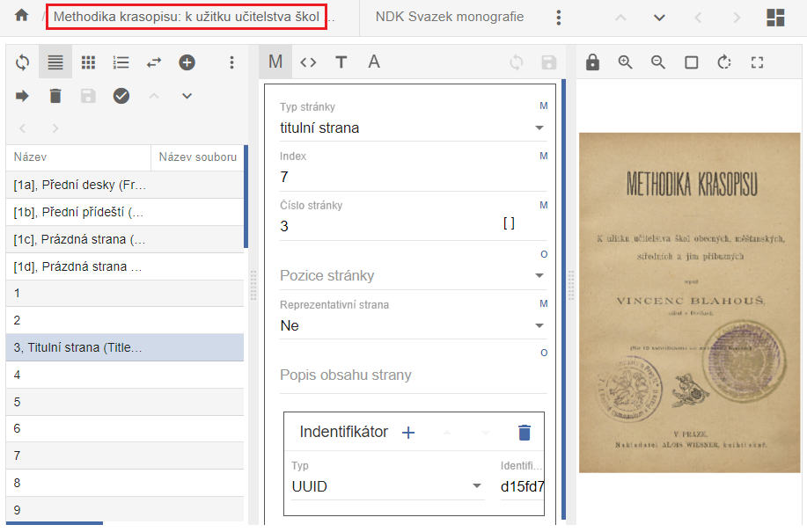Screen dimensions: 807x532
Task: Expand the Typ stránky dropdown
Action: [x=539, y=128]
